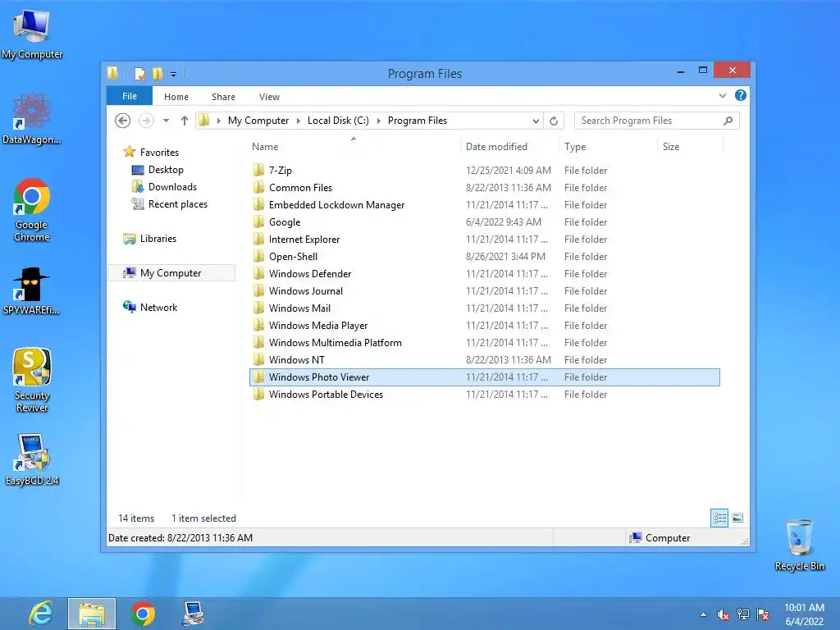Open the My Computer desktop icon
The image size is (840, 630).
(32, 34)
